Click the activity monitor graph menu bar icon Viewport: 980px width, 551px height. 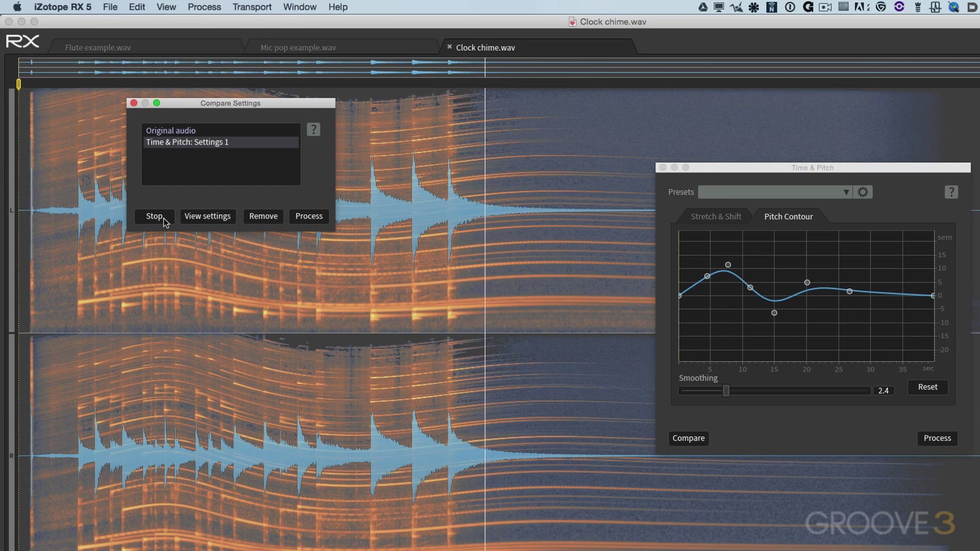[935, 7]
